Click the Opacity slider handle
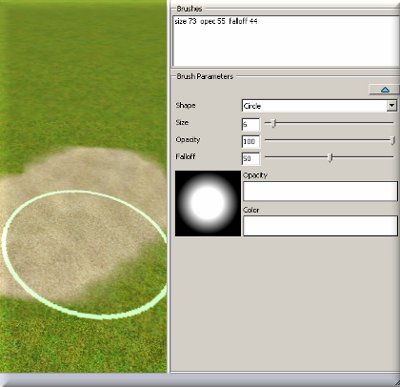Image resolution: width=400 pixels, height=387 pixels. click(393, 140)
